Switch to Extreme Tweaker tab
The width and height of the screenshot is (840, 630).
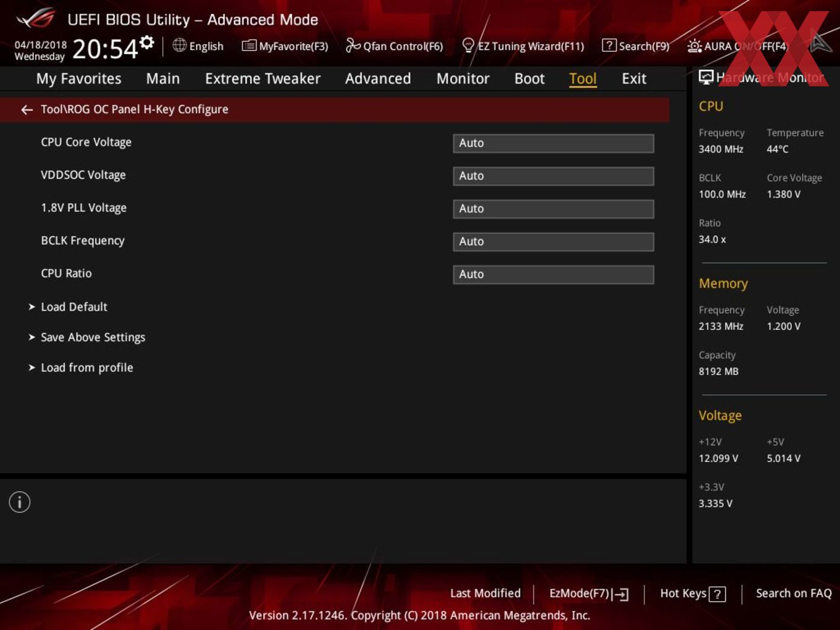pos(262,78)
